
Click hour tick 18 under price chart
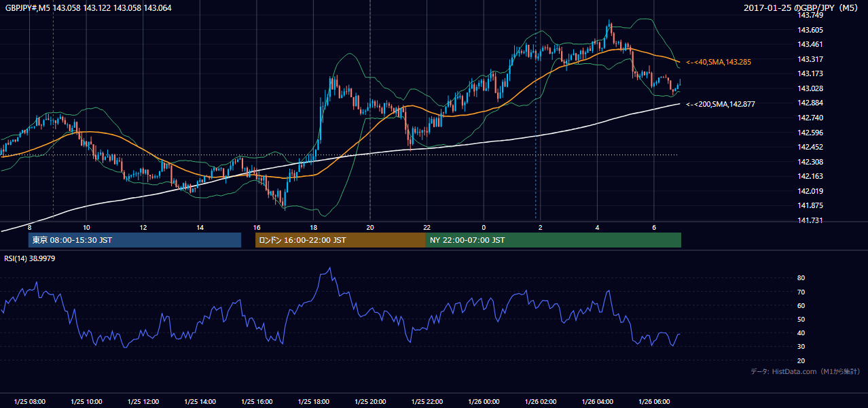[x=313, y=227]
